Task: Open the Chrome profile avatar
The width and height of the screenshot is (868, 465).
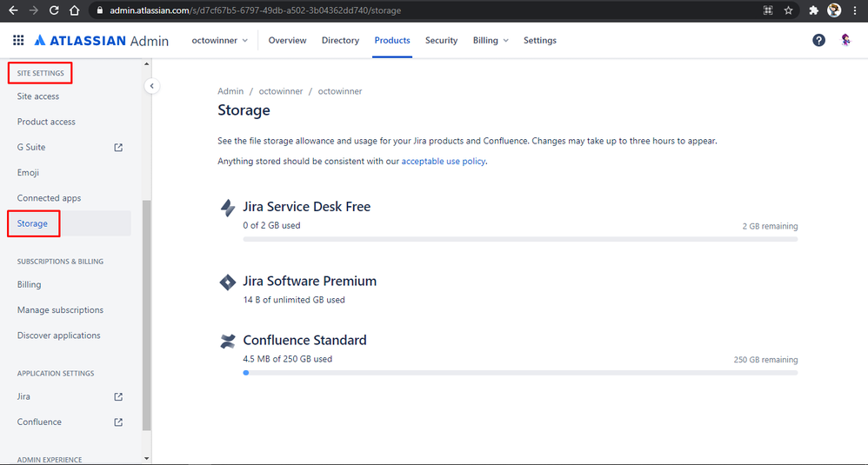Action: coord(834,10)
